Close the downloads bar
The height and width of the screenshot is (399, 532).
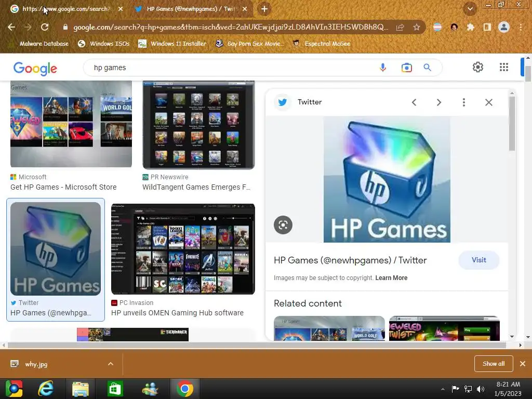click(x=523, y=364)
